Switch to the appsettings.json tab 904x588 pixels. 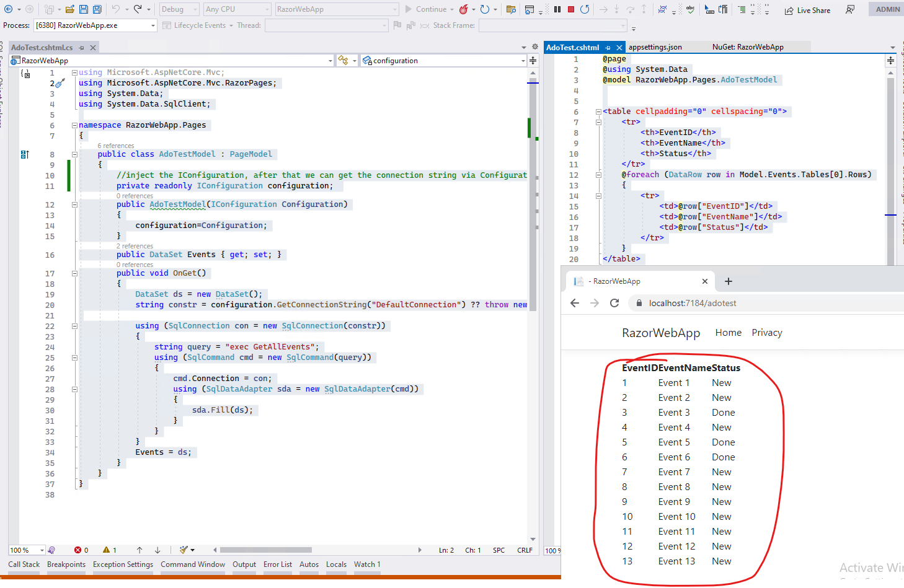655,47
